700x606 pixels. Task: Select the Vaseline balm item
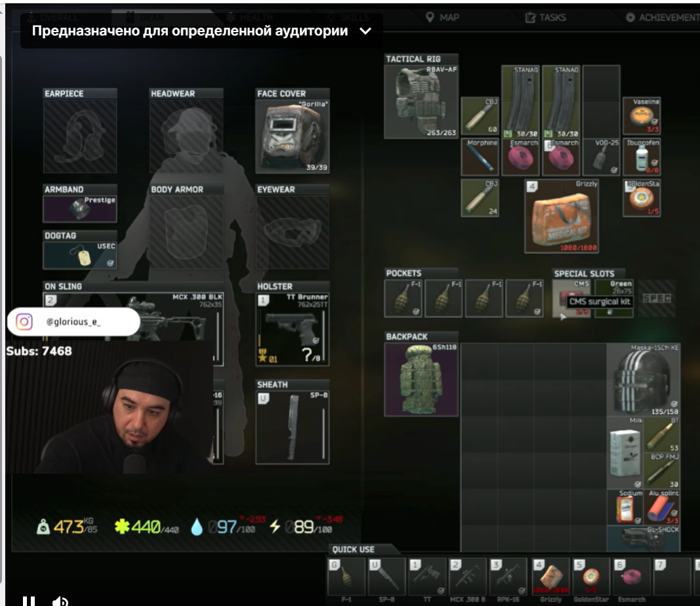[x=642, y=116]
